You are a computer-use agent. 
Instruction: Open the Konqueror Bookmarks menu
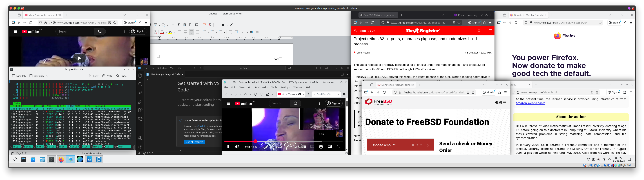[261, 87]
